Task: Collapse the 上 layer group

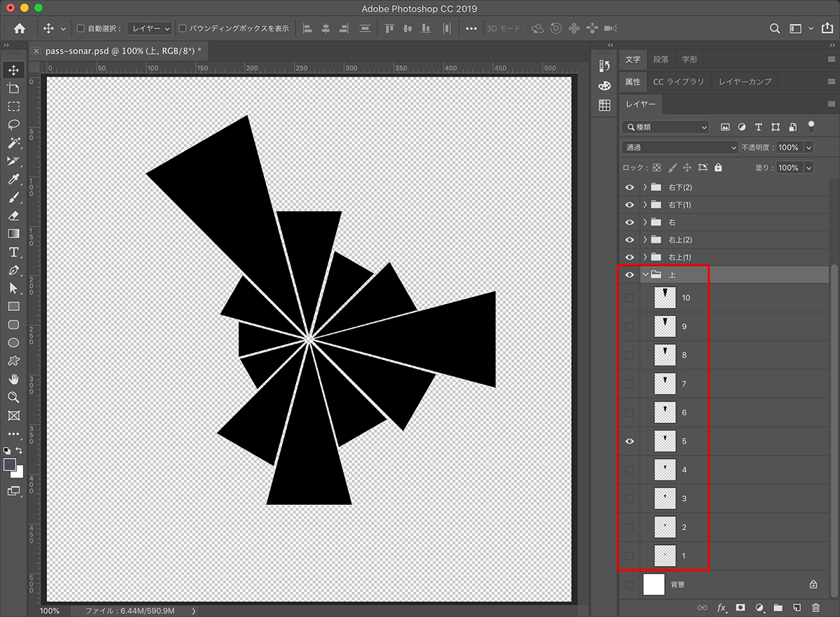Action: point(645,275)
